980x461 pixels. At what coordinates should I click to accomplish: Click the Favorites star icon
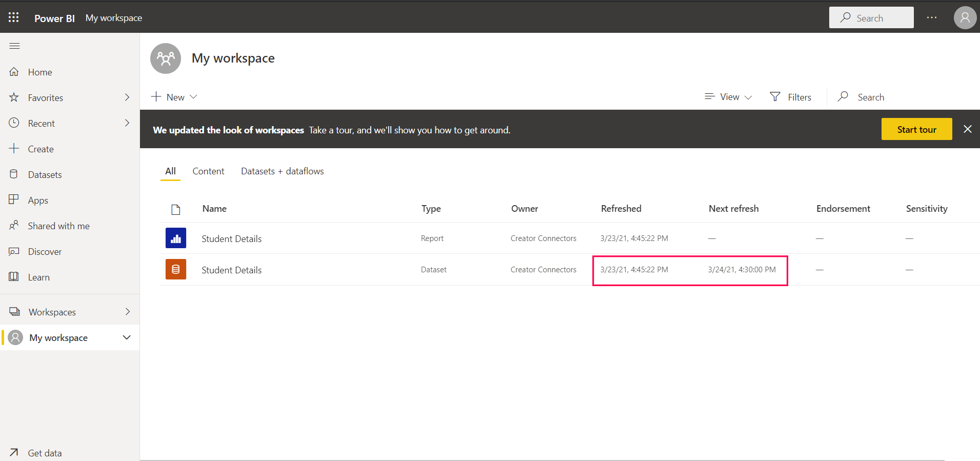(14, 97)
